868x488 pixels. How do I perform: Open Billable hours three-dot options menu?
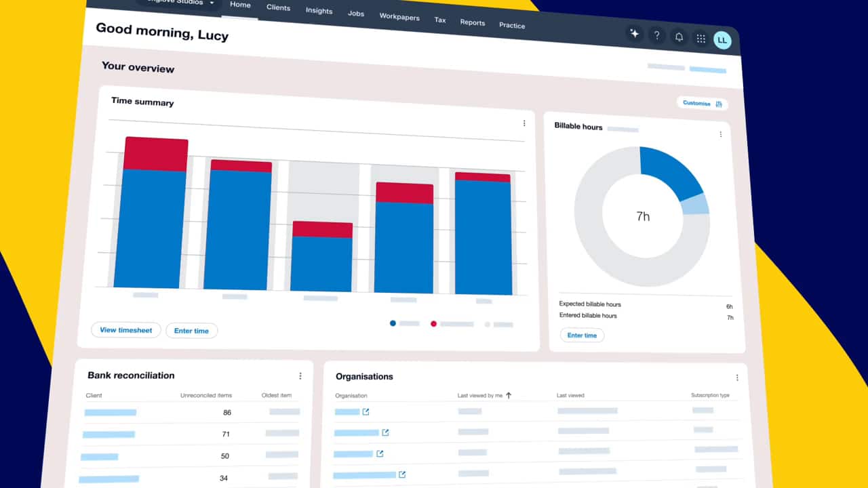click(x=720, y=134)
